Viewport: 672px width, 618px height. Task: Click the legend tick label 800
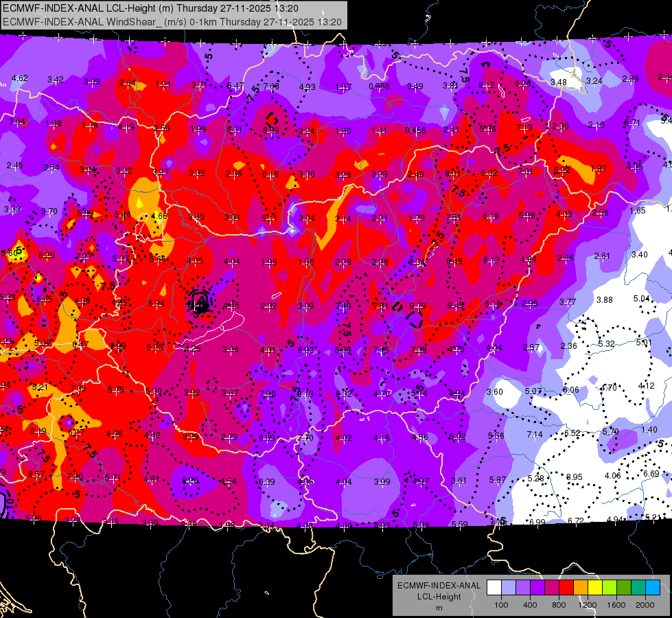(x=559, y=605)
